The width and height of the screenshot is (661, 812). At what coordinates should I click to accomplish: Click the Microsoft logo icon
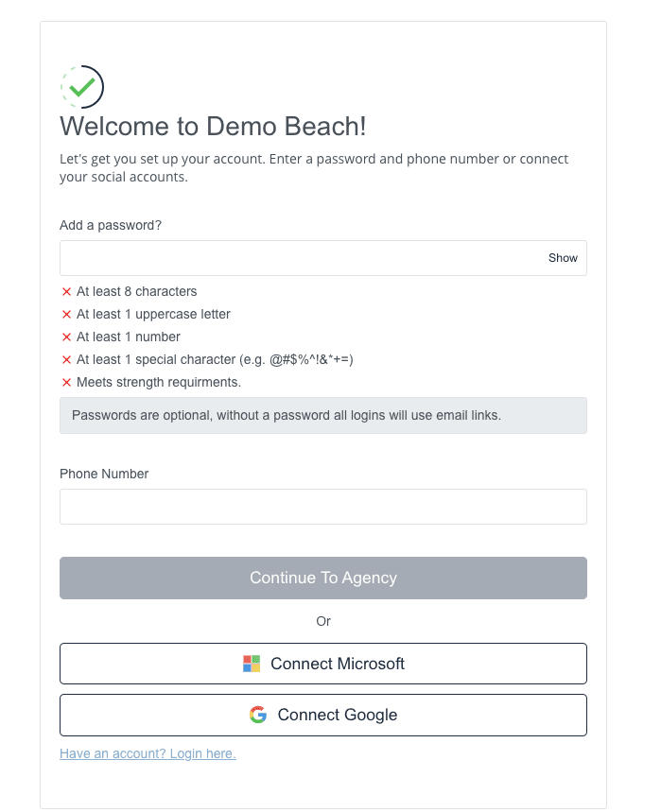tap(252, 664)
